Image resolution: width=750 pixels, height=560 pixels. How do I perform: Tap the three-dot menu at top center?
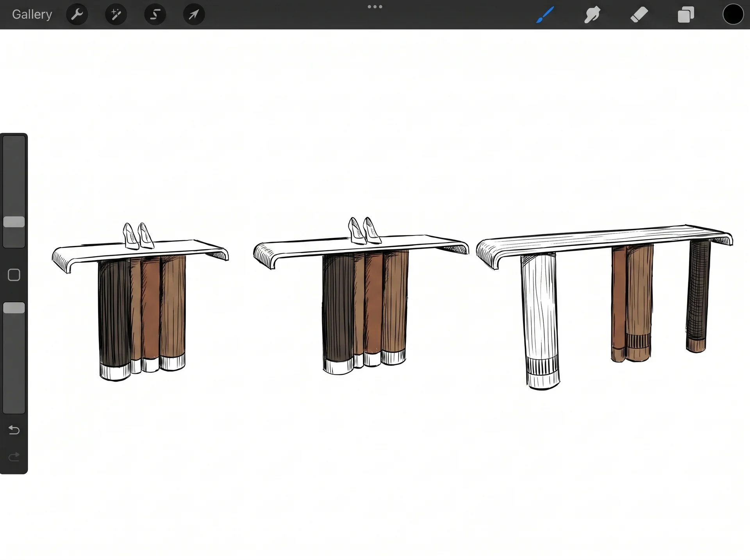click(375, 7)
